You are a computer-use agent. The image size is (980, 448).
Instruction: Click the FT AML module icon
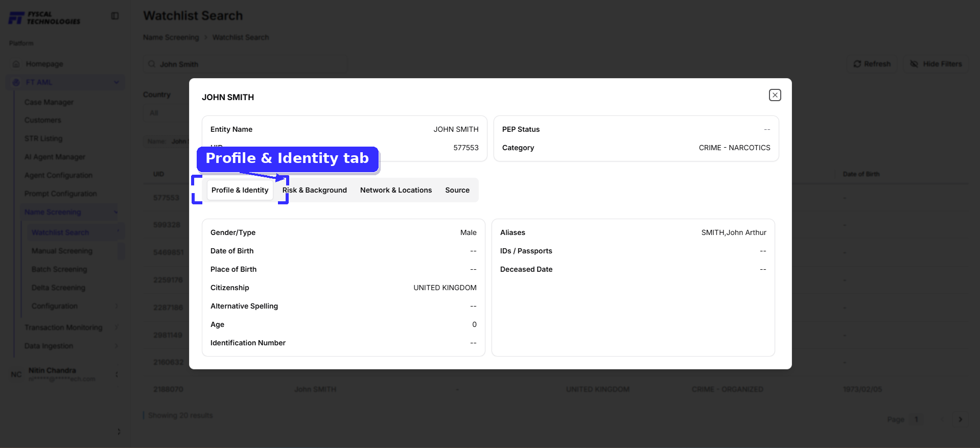(x=16, y=82)
